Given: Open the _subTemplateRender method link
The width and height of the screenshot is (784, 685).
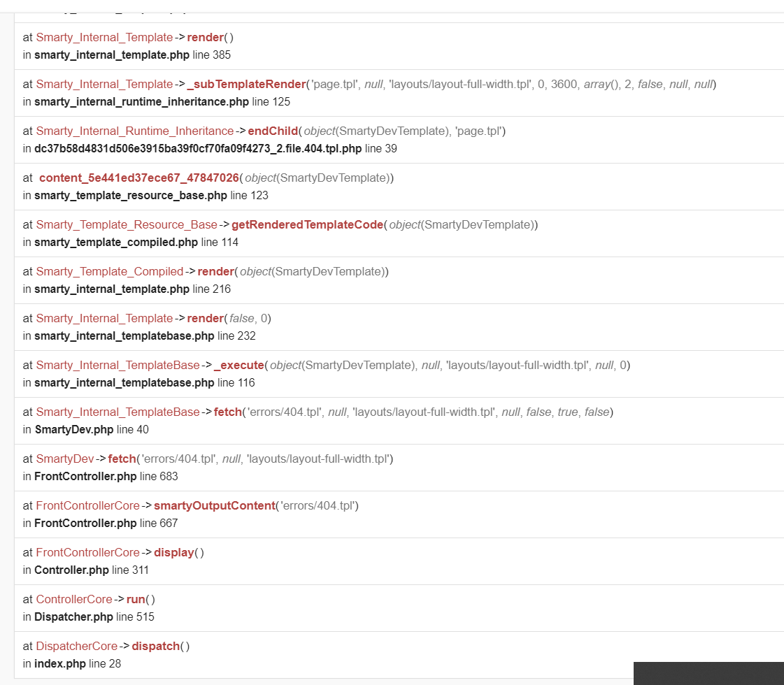Looking at the screenshot, I should (246, 84).
